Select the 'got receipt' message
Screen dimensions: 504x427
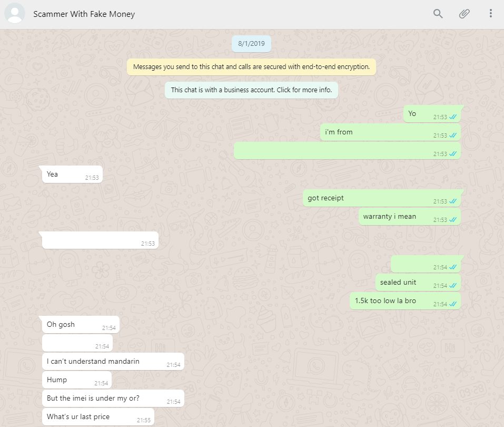coord(381,198)
